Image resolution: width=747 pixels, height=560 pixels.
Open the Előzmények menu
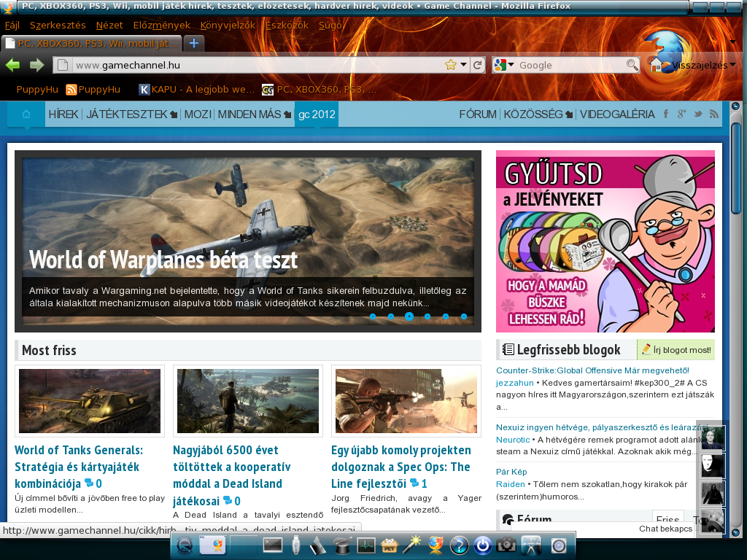(161, 26)
